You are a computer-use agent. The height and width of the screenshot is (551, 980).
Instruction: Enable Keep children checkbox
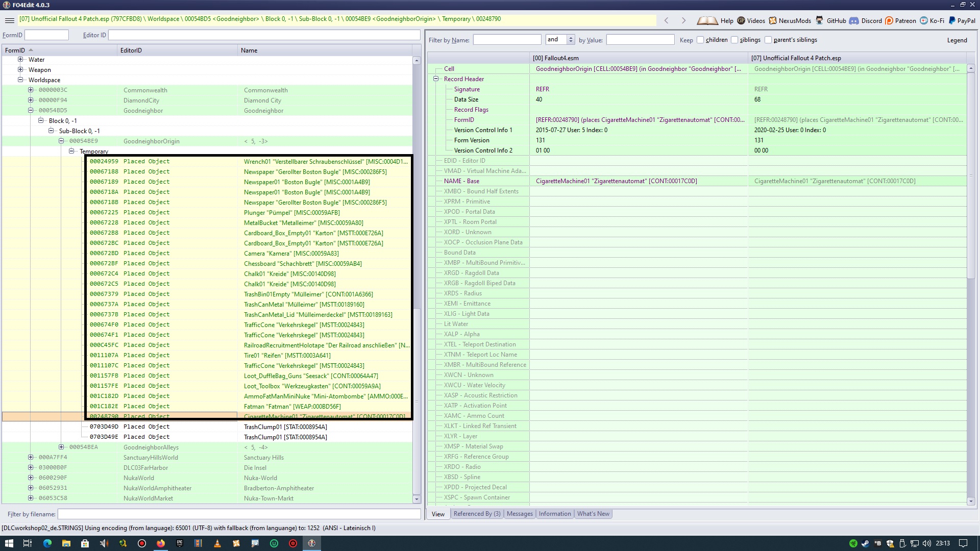pos(700,40)
